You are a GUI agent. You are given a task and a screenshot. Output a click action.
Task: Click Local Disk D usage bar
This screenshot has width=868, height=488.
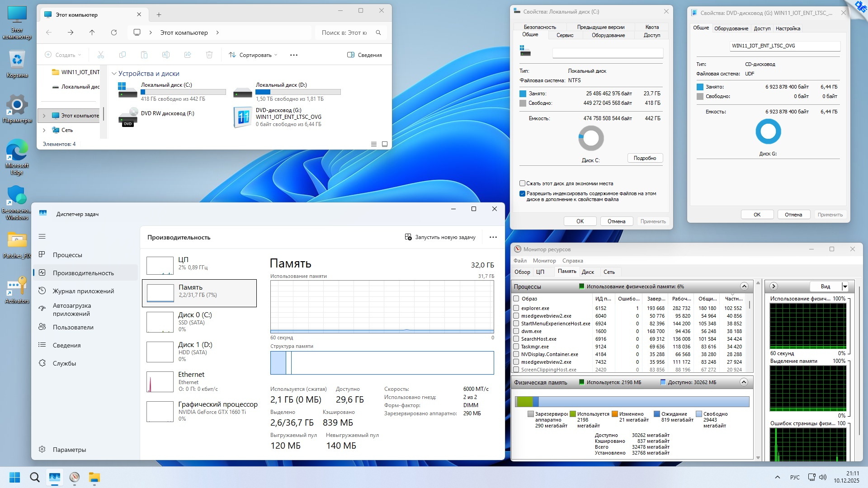coord(298,92)
